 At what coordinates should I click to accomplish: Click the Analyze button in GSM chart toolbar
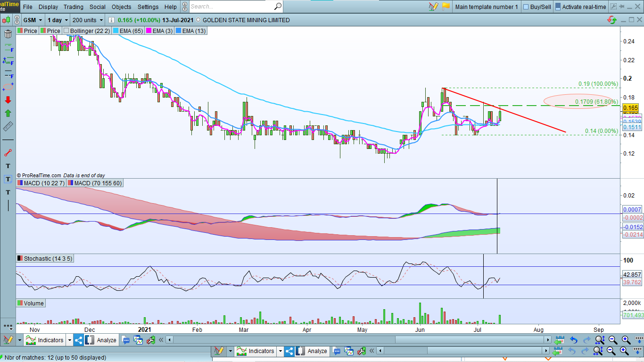coord(102,340)
